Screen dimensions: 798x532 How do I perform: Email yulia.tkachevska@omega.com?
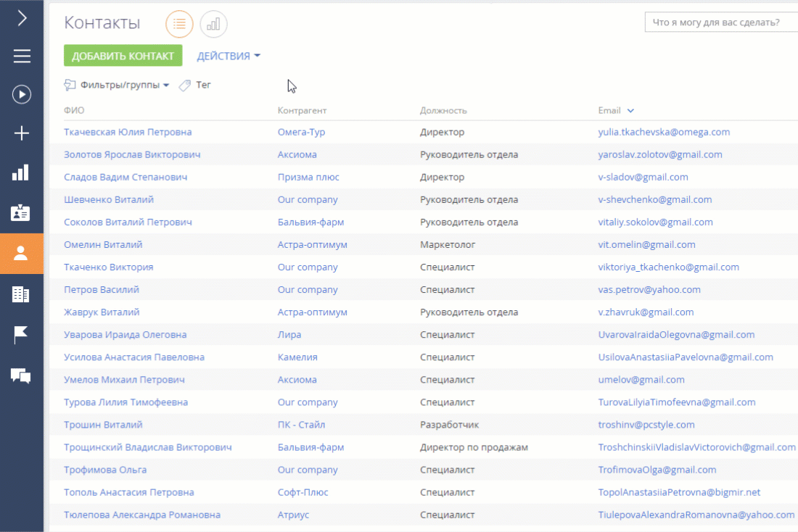click(x=664, y=132)
